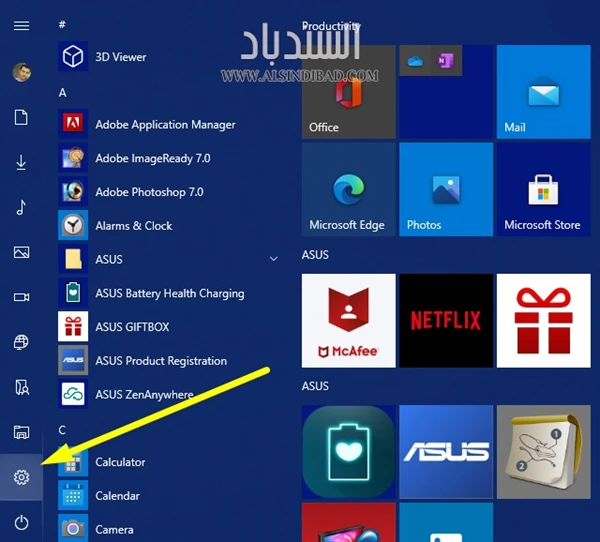Expand the ASUS folder chevron
The width and height of the screenshot is (600, 542).
(x=274, y=259)
